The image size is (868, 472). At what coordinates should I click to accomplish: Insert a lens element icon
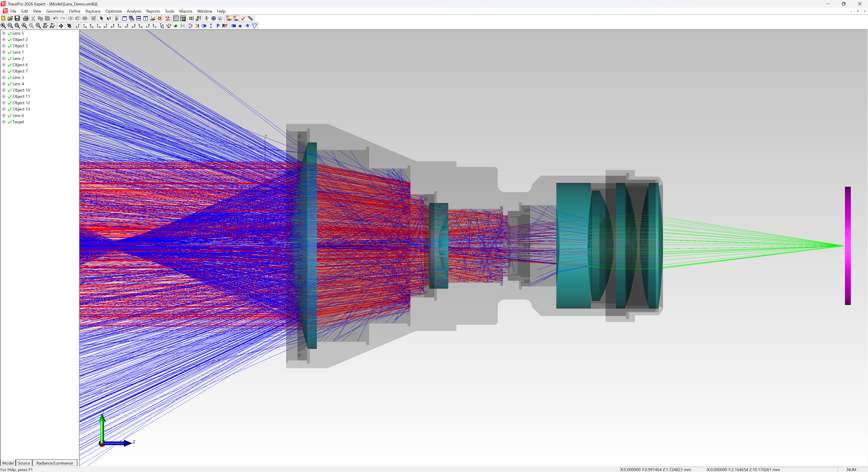[190, 26]
